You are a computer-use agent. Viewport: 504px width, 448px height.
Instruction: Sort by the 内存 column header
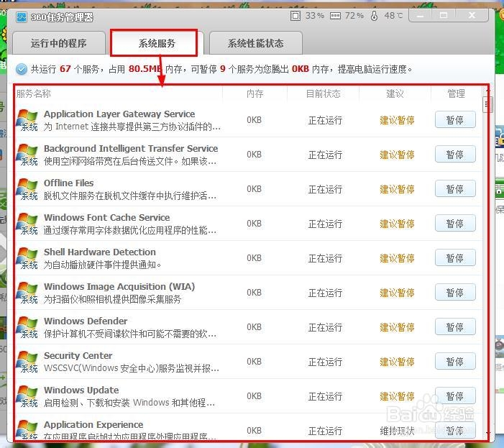255,93
